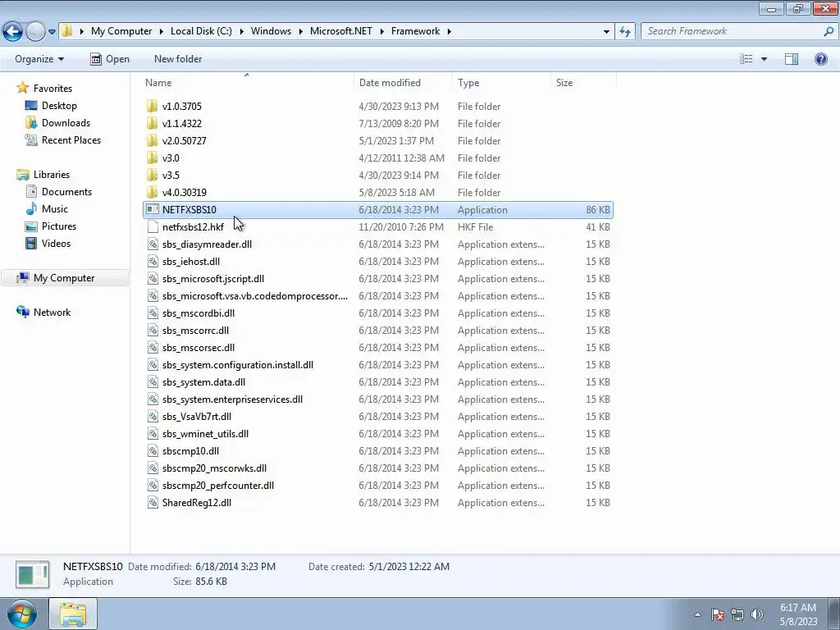Select SharedReg12.dll file name
Screen dimensions: 840x630
point(197,503)
